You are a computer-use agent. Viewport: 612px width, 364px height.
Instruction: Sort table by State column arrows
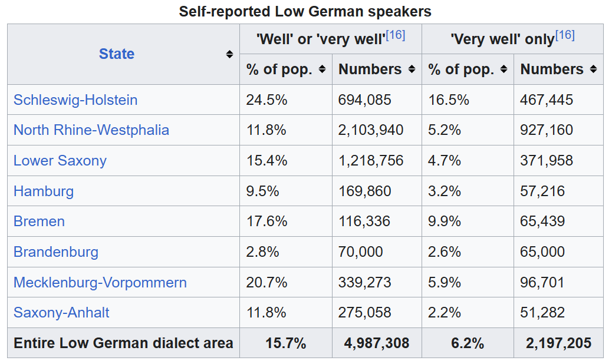[229, 54]
